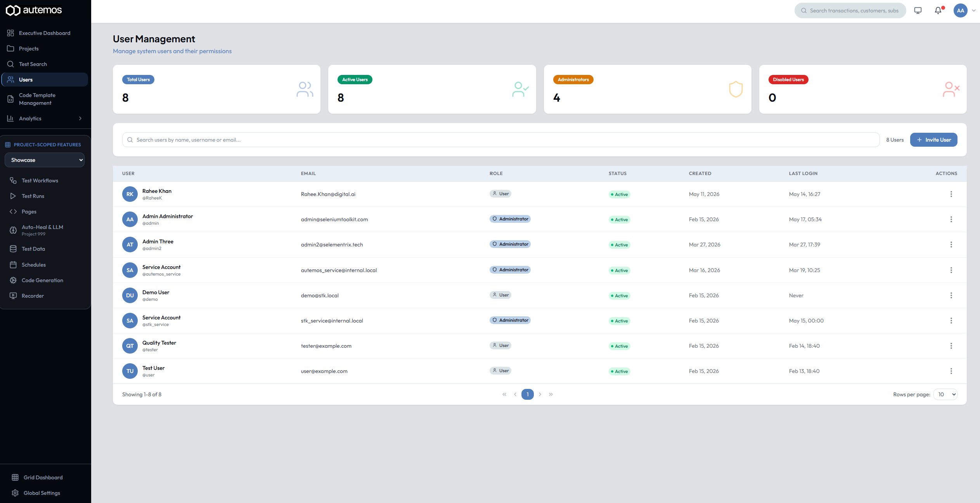Open actions menu for stk_service account
Image resolution: width=980 pixels, height=503 pixels.
[x=951, y=321]
